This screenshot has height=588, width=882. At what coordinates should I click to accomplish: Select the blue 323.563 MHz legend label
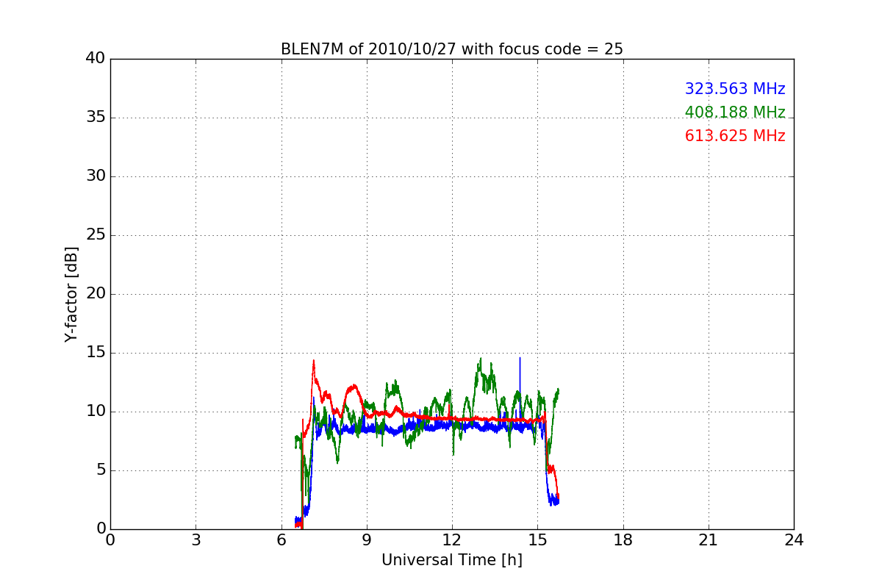click(x=735, y=89)
